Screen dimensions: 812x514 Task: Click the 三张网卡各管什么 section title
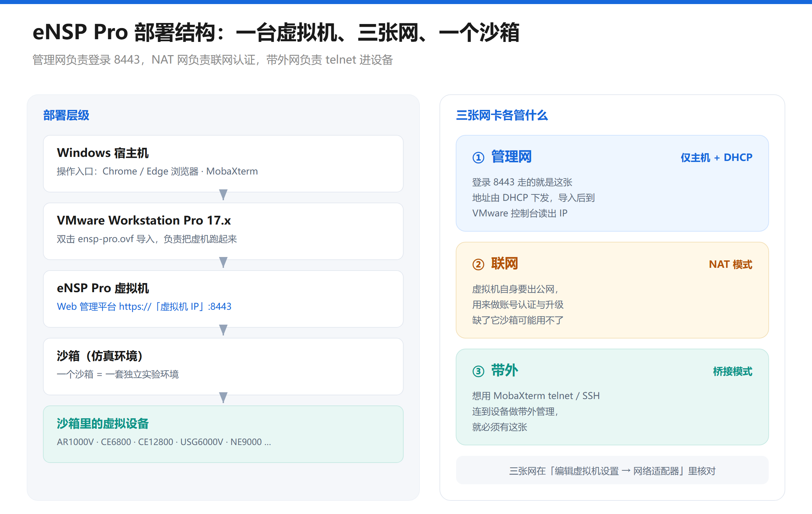coord(502,115)
